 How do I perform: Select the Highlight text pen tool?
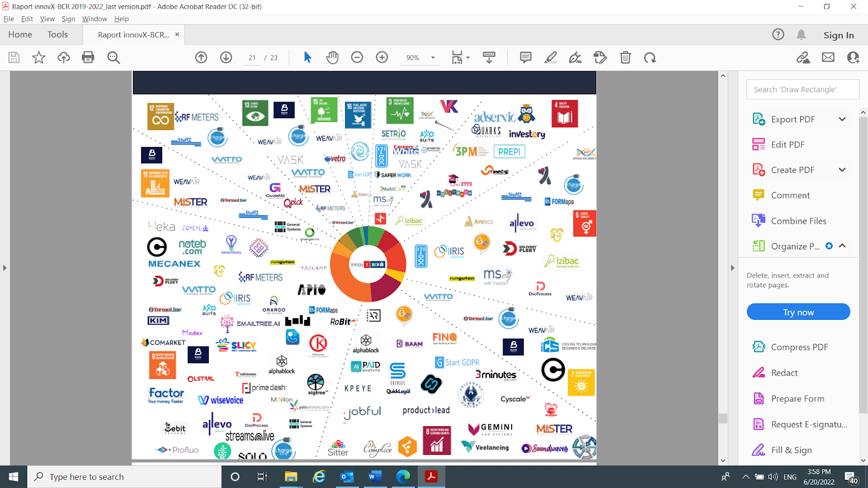(x=551, y=57)
